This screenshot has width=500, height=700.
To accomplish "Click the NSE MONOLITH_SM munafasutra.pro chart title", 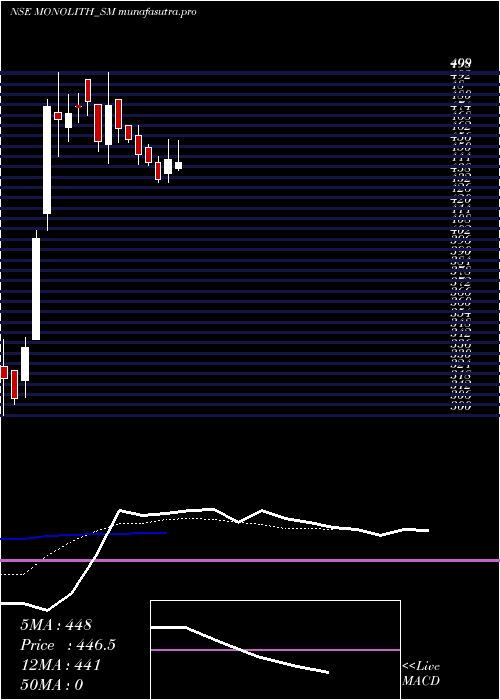I will pos(103,12).
